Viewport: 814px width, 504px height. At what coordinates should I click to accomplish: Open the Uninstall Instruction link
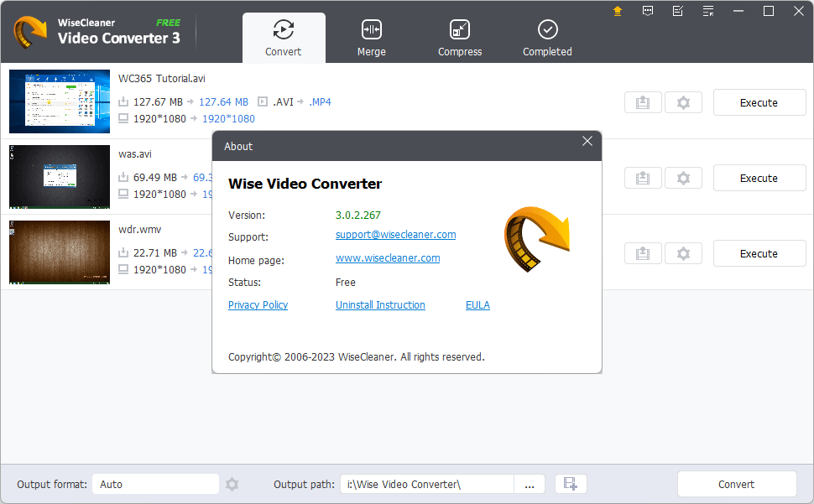380,305
